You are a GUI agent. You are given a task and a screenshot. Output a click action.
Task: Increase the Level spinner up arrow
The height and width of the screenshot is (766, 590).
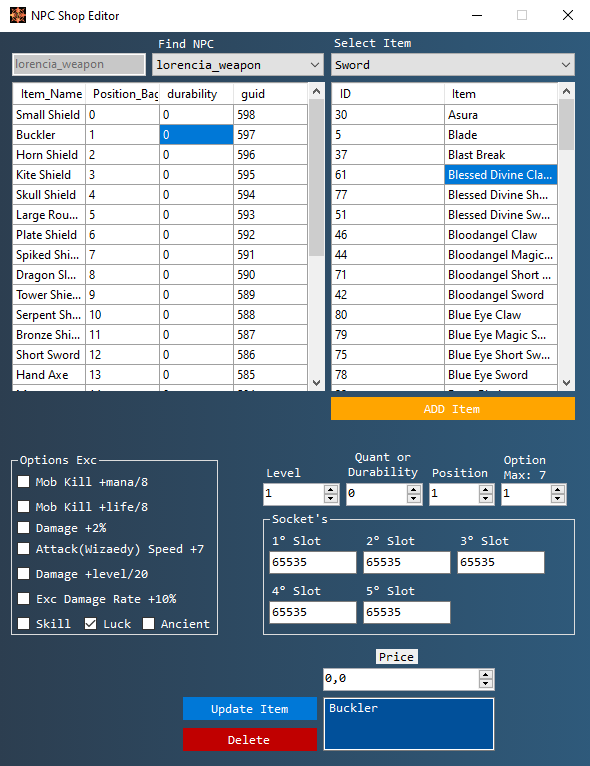331,489
